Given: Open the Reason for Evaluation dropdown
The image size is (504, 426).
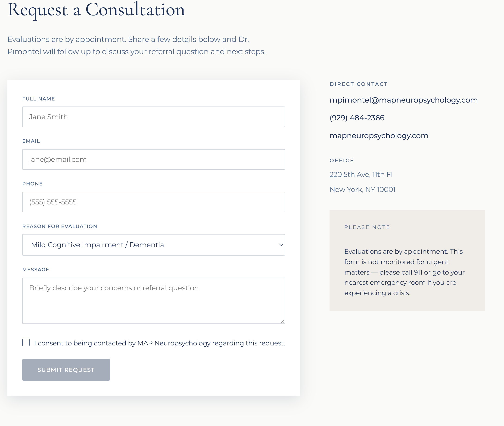Looking at the screenshot, I should 153,245.
